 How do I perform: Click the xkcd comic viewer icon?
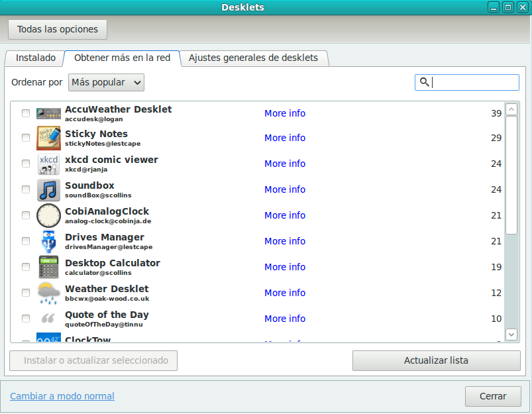48,164
